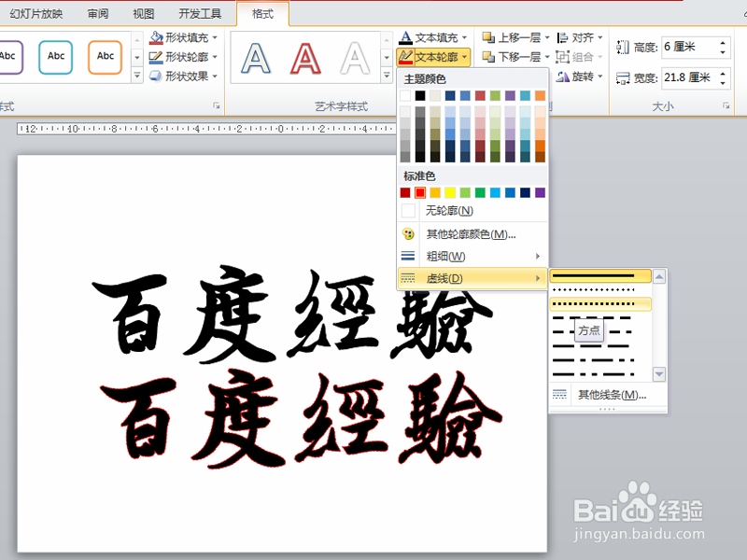The height and width of the screenshot is (560, 747).
Task: Expand the 上移一层 dropdown arrow
Action: point(547,37)
